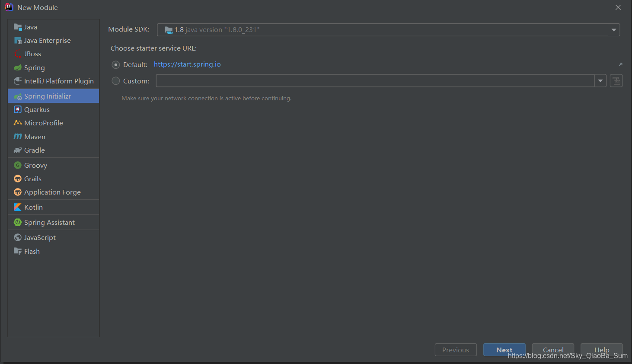Select the 'Groovy' list entry
This screenshot has height=364, width=632.
tap(54, 166)
